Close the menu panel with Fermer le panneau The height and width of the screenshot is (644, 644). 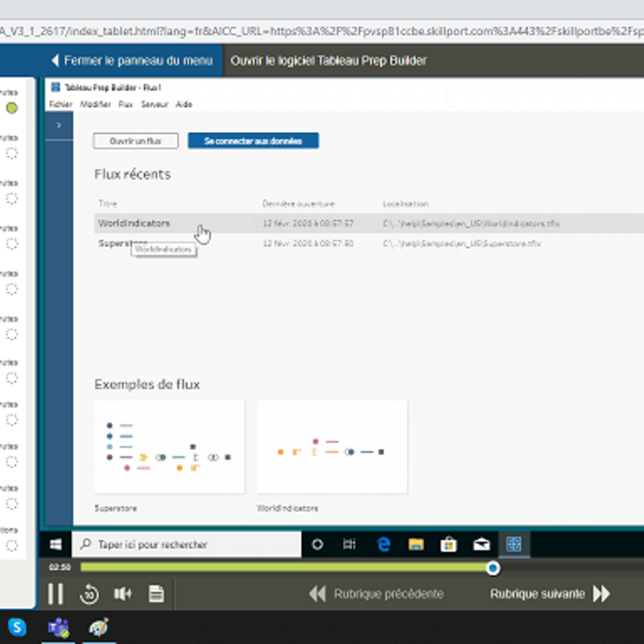[132, 61]
